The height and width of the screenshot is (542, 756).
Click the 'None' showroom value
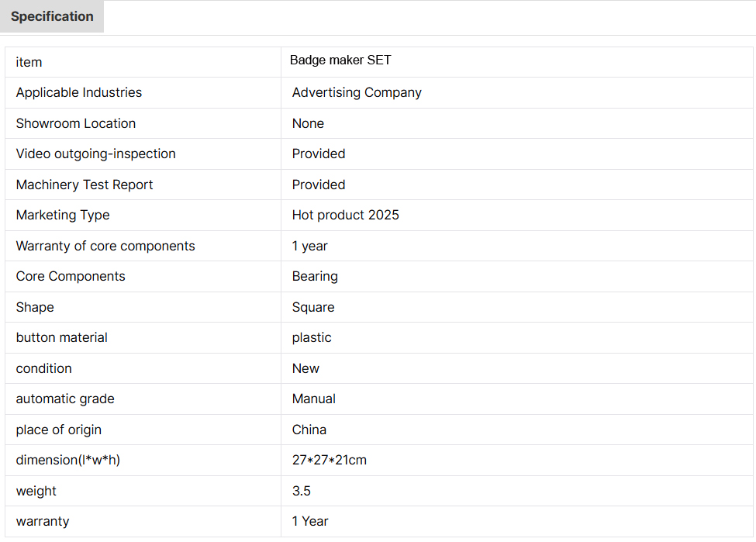[x=308, y=123]
